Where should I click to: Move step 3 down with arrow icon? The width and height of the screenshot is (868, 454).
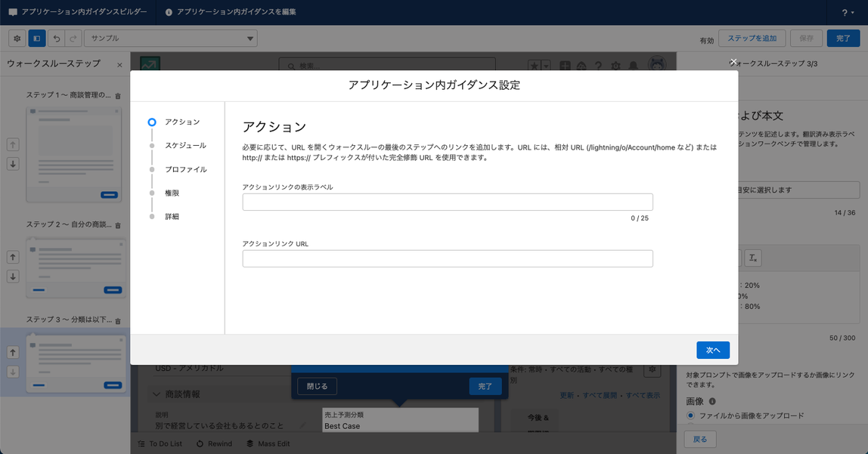click(13, 372)
